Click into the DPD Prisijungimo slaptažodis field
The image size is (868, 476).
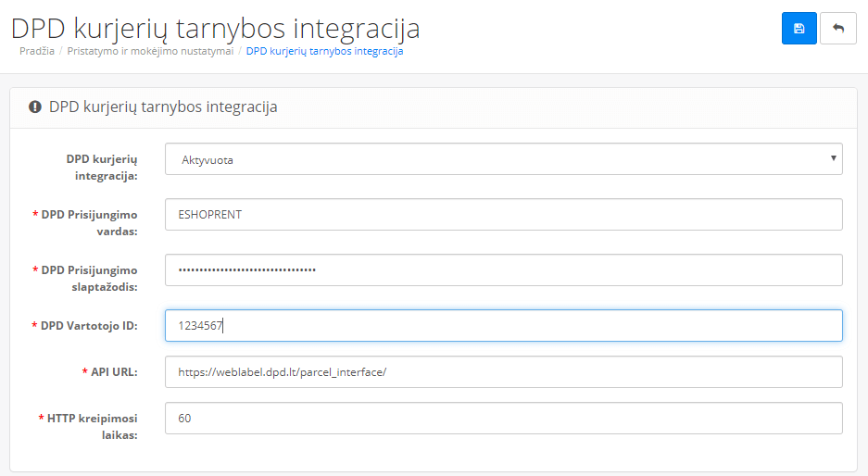point(503,270)
